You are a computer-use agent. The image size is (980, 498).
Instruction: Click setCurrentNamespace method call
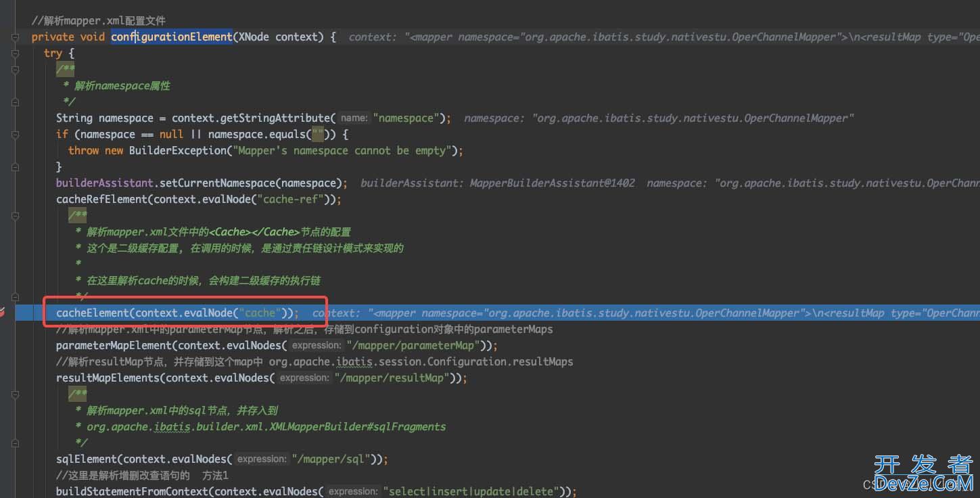218,183
